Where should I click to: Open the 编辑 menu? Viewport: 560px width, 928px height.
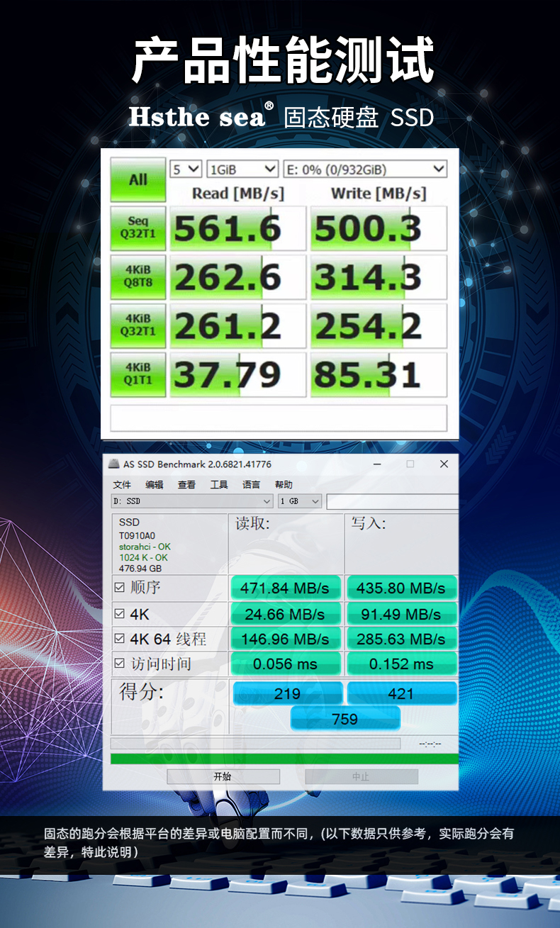click(154, 485)
